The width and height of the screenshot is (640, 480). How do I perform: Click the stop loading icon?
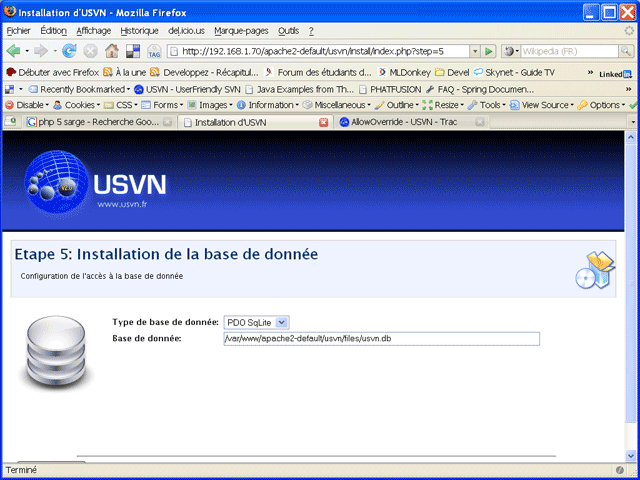(91, 51)
